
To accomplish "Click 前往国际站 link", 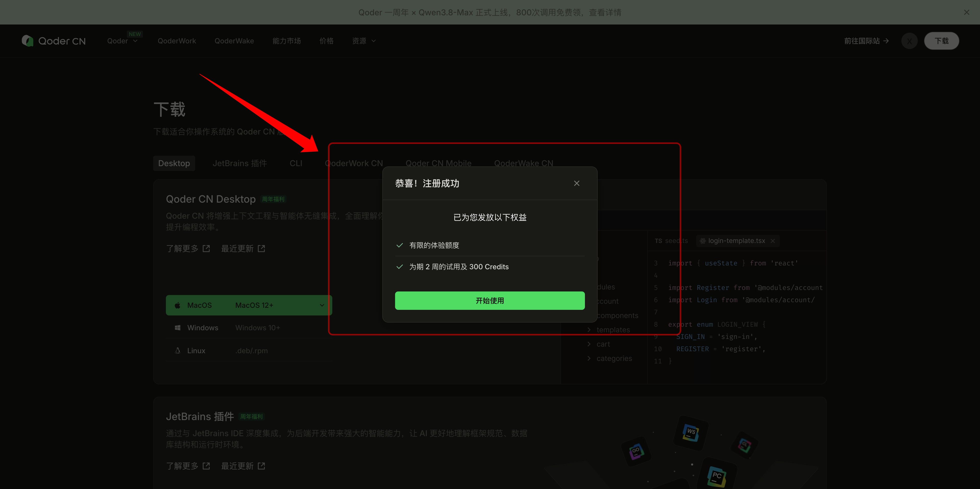I will [866, 41].
